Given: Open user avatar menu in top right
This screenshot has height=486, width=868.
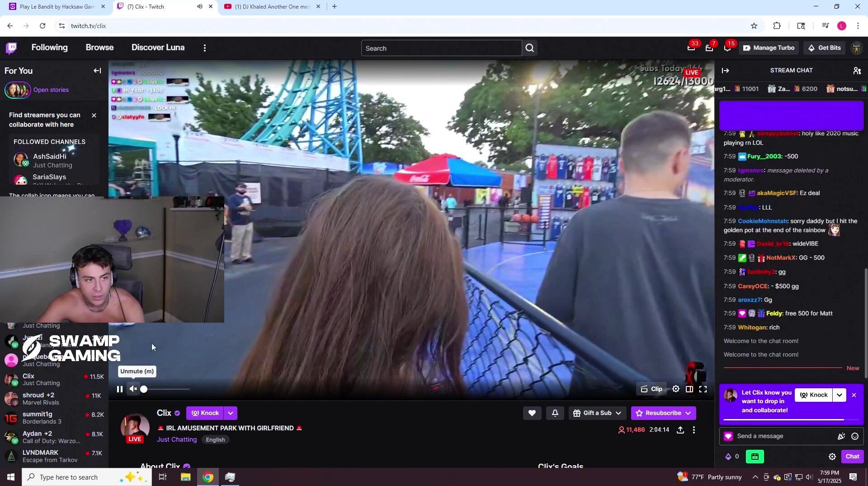Looking at the screenshot, I should click(x=856, y=48).
